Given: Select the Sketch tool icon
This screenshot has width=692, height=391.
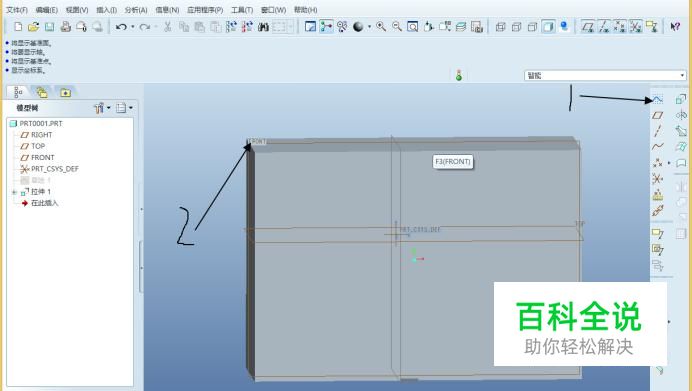Looking at the screenshot, I should [658, 100].
